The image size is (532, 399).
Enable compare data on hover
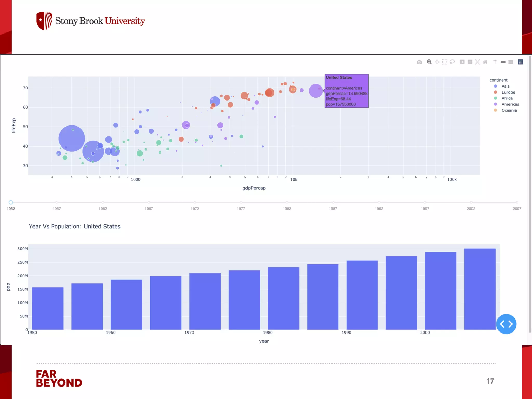(511, 62)
